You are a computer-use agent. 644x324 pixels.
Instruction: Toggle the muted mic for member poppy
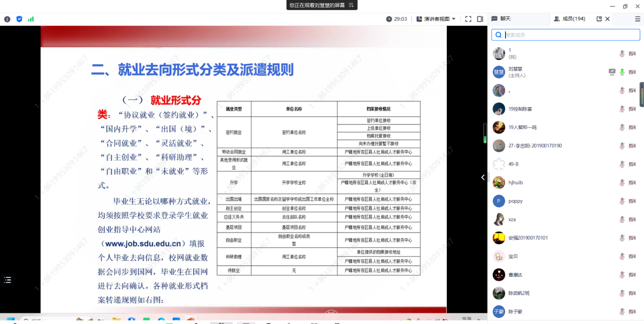coord(622,201)
